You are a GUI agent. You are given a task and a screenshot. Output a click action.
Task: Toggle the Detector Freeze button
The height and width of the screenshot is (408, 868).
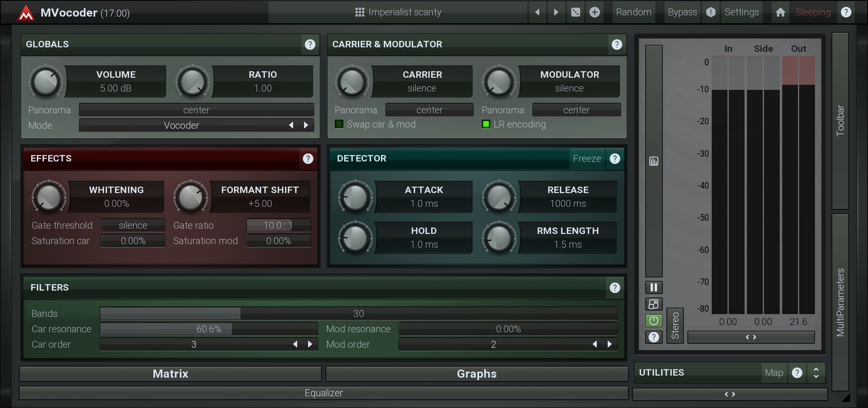click(x=587, y=159)
